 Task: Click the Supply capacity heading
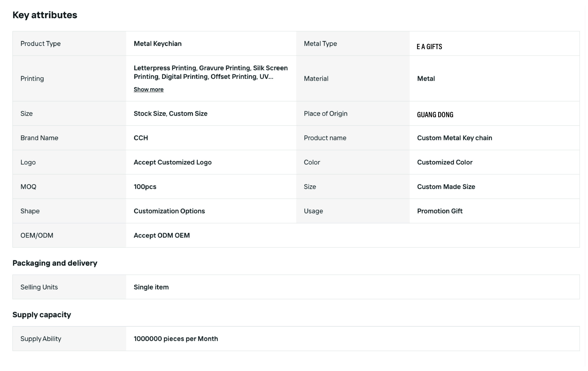coord(42,315)
